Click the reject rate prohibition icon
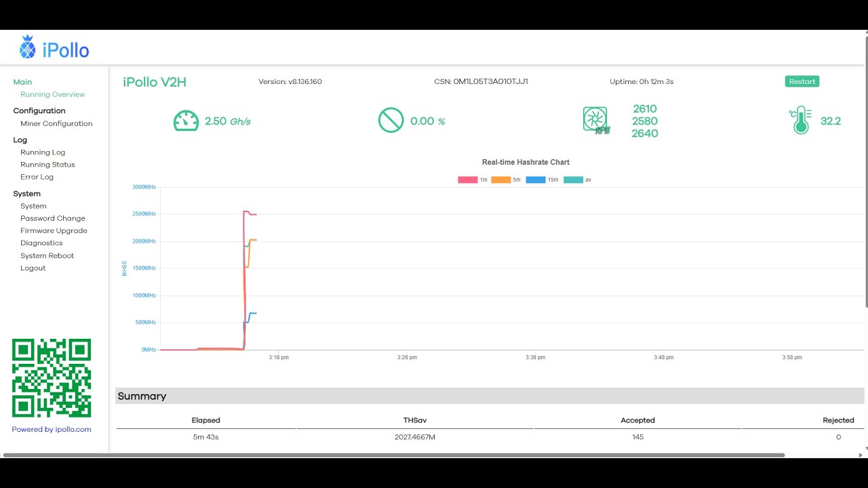The height and width of the screenshot is (488, 868). [391, 121]
